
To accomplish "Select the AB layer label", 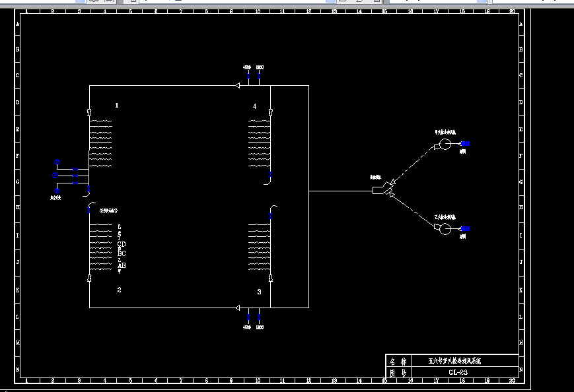I will [122, 265].
